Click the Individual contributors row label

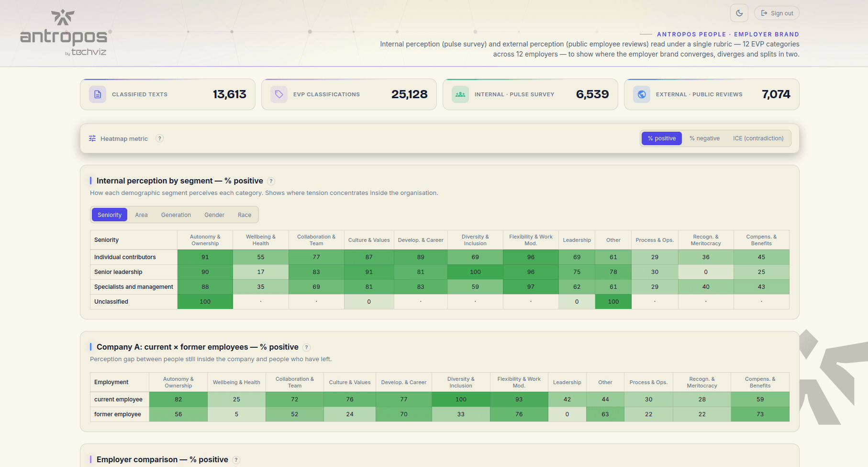125,257
